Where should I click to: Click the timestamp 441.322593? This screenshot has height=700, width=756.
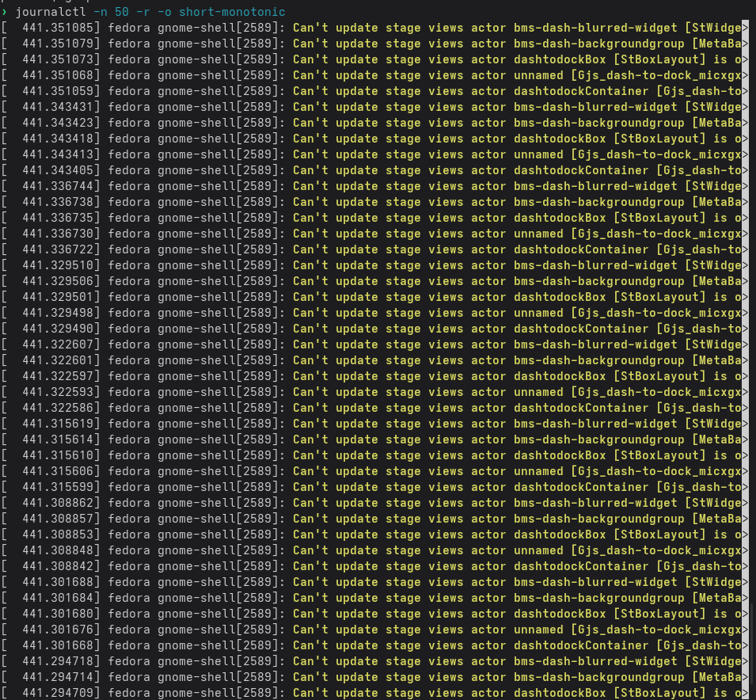click(x=58, y=392)
